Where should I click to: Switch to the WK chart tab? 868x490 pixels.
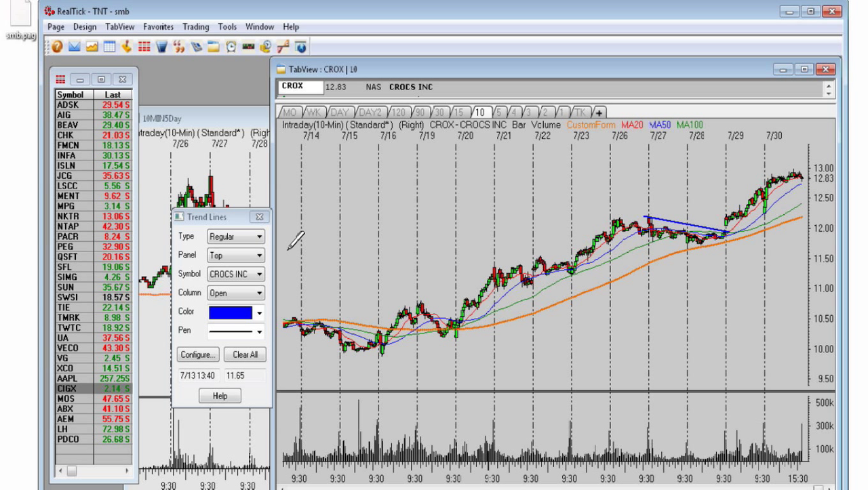313,113
